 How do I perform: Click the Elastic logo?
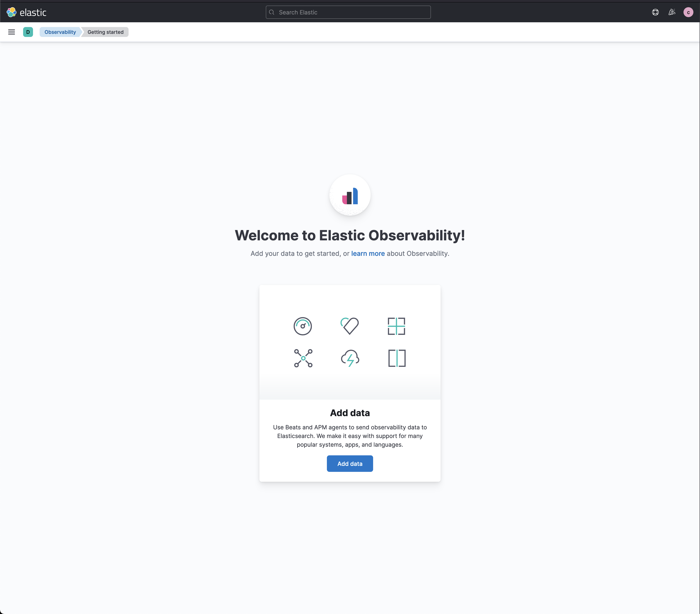pos(26,12)
